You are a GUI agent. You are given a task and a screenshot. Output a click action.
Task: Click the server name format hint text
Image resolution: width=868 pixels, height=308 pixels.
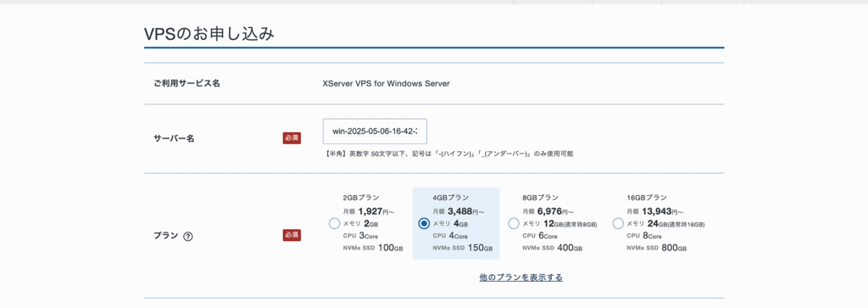[449, 154]
